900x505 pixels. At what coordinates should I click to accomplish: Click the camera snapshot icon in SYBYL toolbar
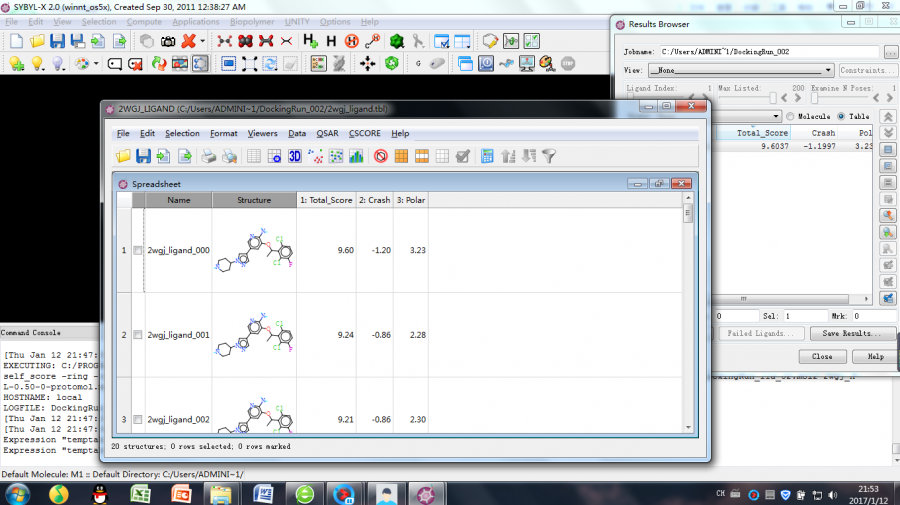(x=168, y=41)
